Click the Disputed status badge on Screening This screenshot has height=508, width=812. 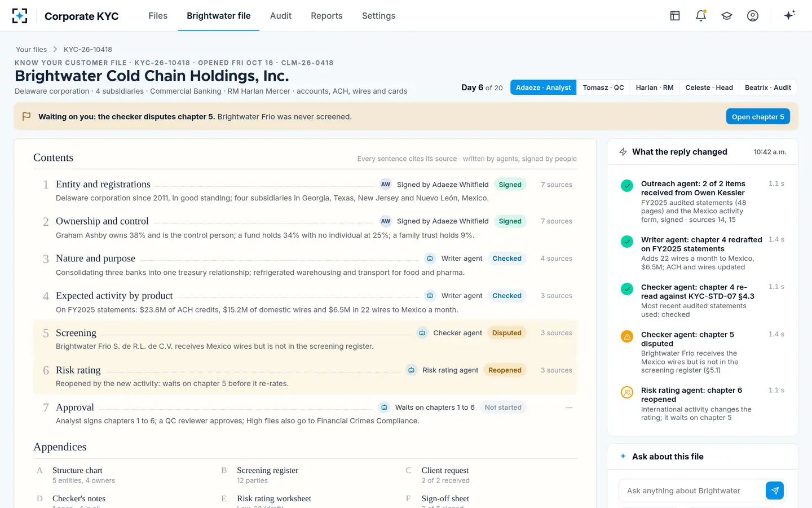point(507,333)
